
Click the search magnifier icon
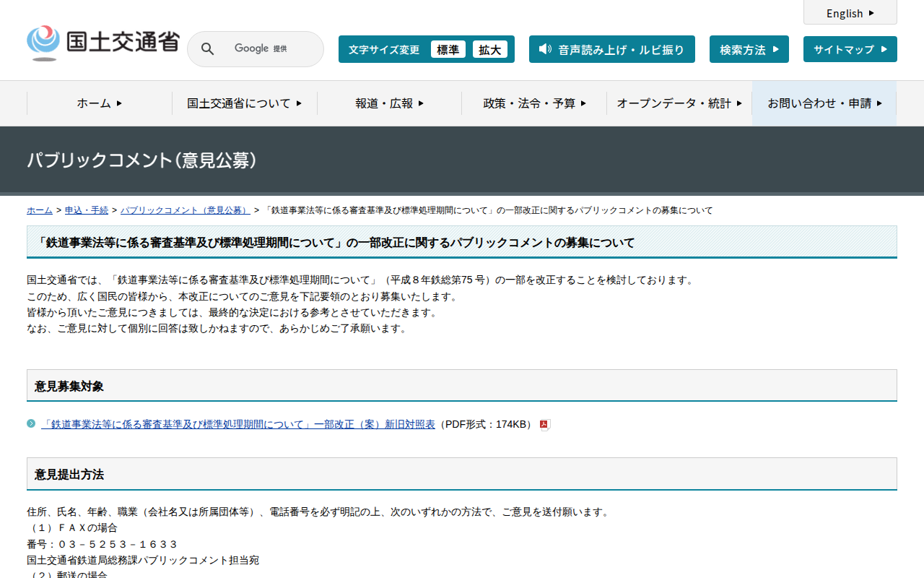(207, 49)
